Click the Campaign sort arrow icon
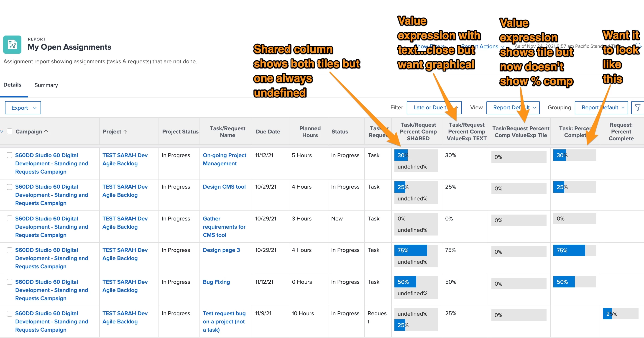644x338 pixels. pos(46,132)
